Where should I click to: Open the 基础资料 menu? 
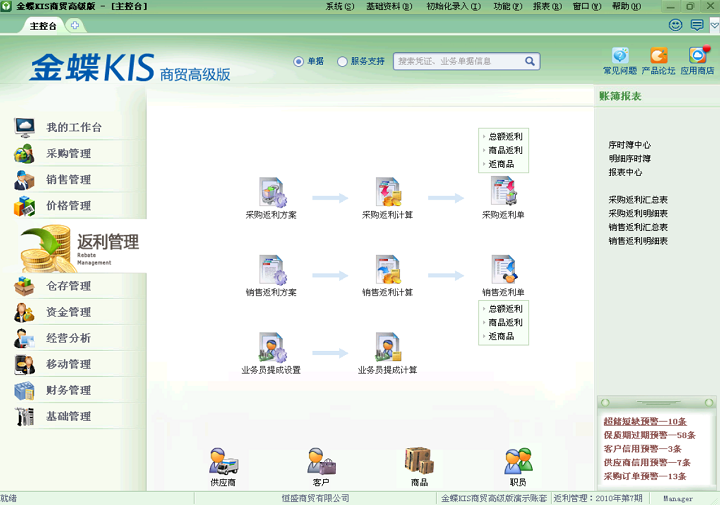389,6
